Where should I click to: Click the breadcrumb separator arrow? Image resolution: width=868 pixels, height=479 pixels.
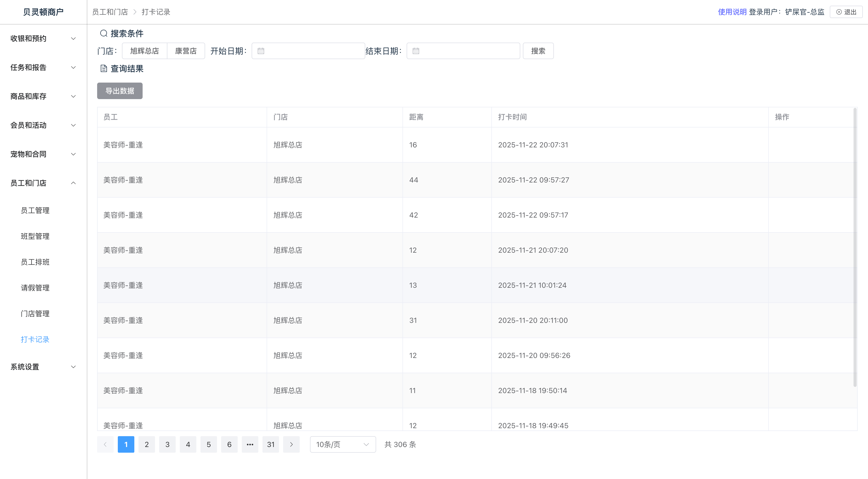pos(135,12)
